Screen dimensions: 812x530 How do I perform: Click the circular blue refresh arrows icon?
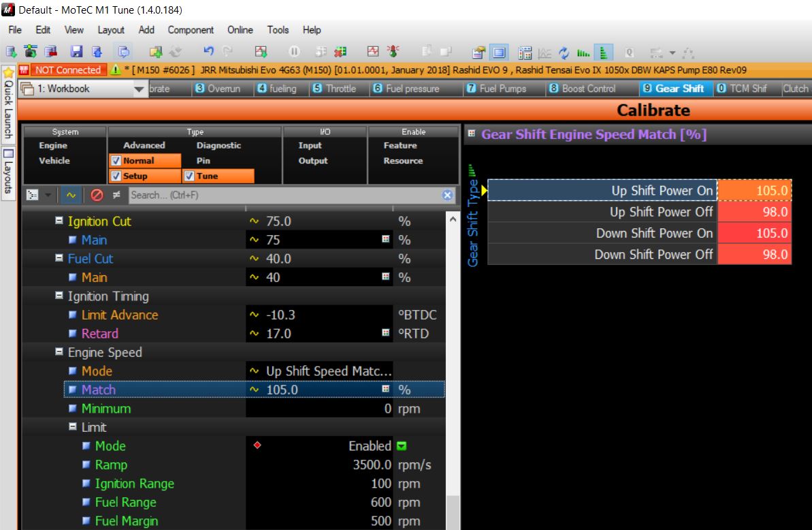pos(564,52)
